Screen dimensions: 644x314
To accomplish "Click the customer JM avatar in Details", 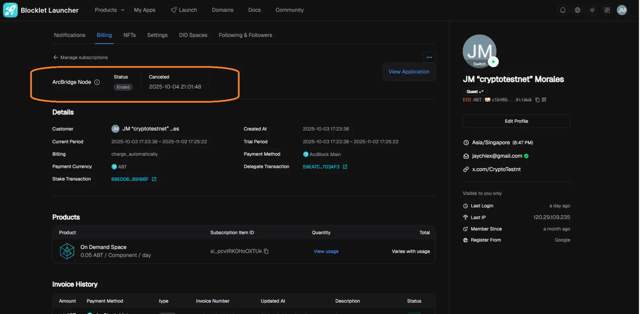I will pos(116,129).
